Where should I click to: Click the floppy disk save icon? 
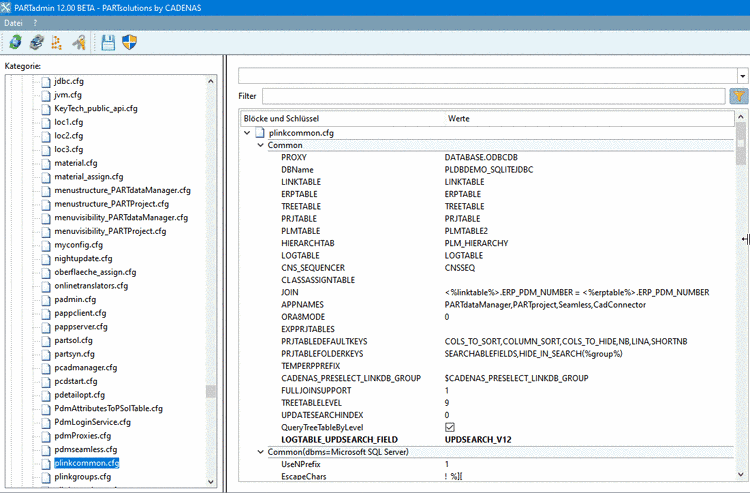[108, 43]
